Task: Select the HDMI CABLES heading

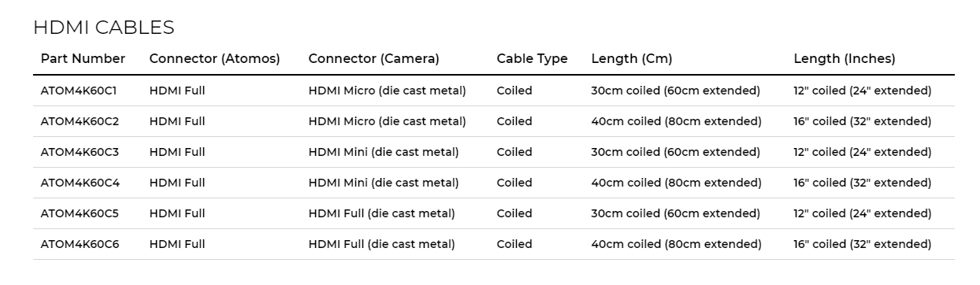Action: [103, 28]
